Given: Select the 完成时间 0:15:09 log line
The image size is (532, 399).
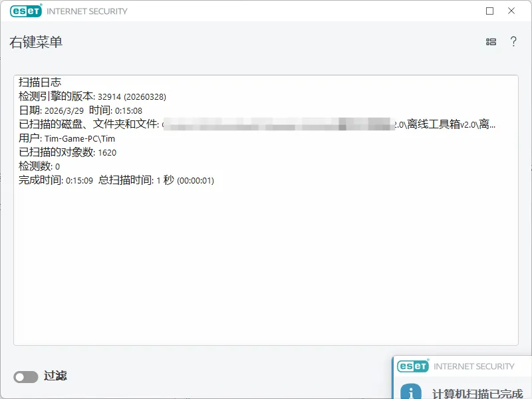Looking at the screenshot, I should pos(116,180).
